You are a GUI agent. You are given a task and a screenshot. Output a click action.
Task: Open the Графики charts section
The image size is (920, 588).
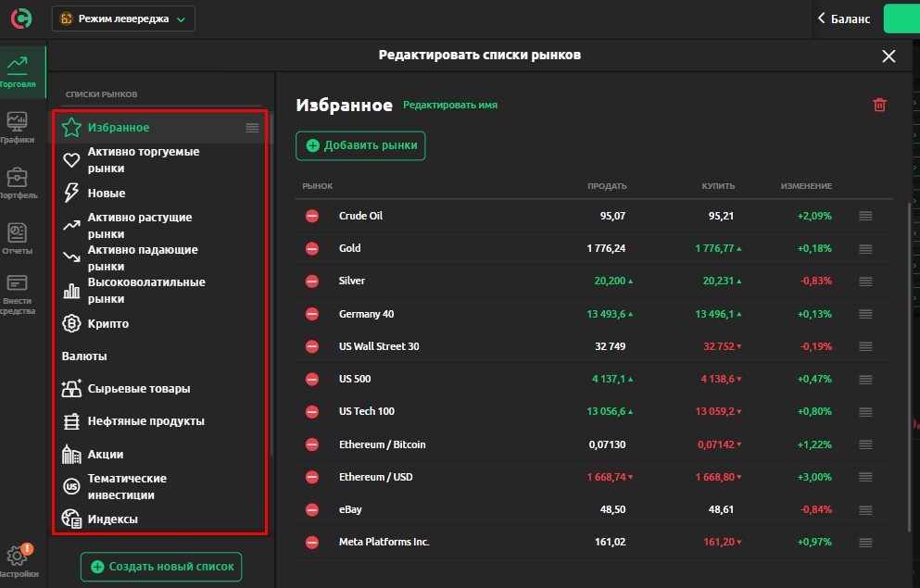(18, 128)
